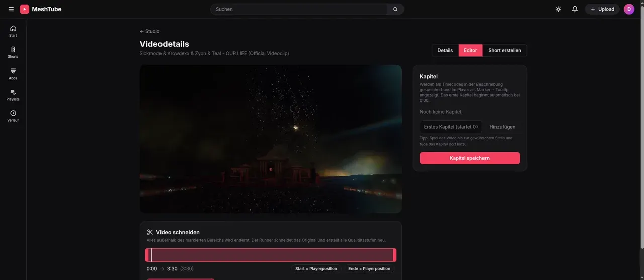644x280 pixels.
Task: Click the right trim handle
Action: tap(395, 255)
